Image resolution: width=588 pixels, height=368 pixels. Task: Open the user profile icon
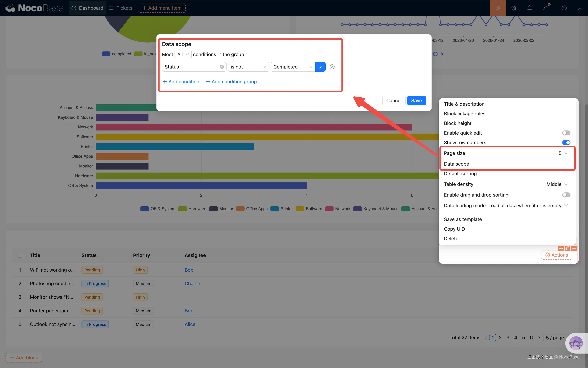pyautogui.click(x=580, y=8)
